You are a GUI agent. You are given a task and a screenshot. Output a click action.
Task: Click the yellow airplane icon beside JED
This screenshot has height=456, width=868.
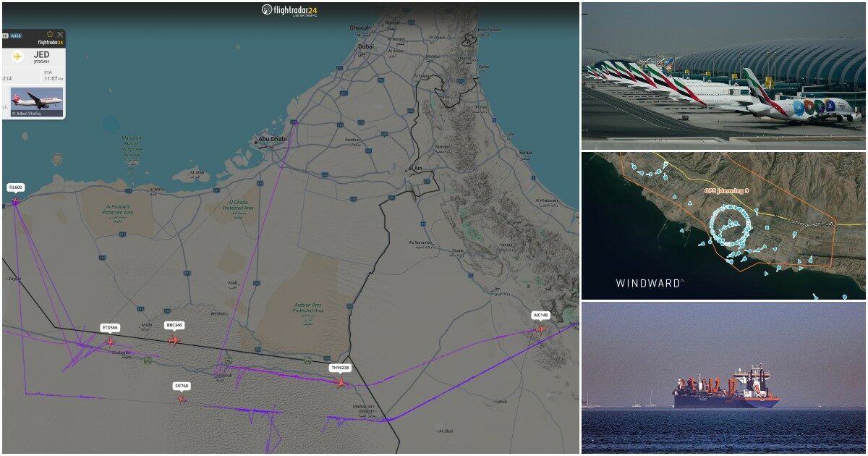click(17, 56)
